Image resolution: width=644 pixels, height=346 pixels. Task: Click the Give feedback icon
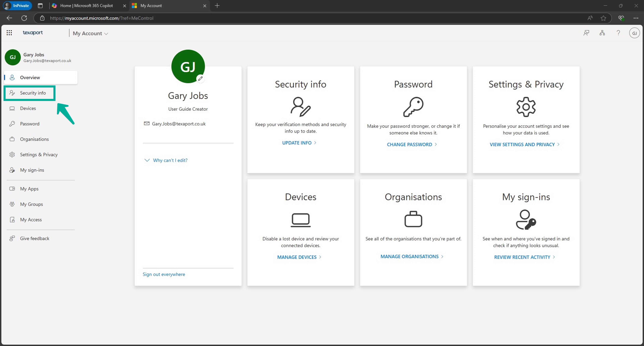[12, 238]
